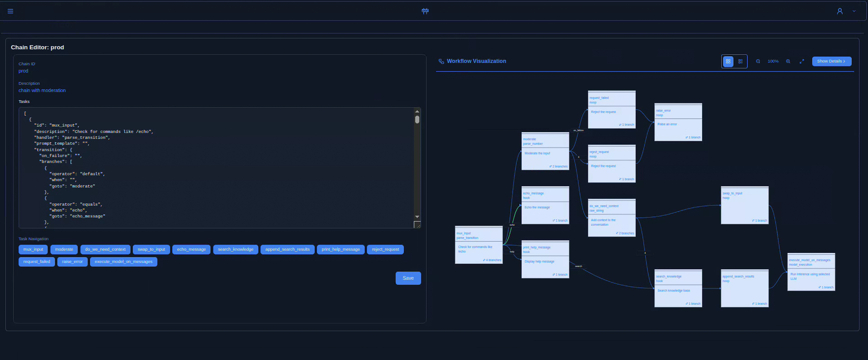Zoom in on the workflow visualization
This screenshot has height=360, width=868.
coord(788,61)
